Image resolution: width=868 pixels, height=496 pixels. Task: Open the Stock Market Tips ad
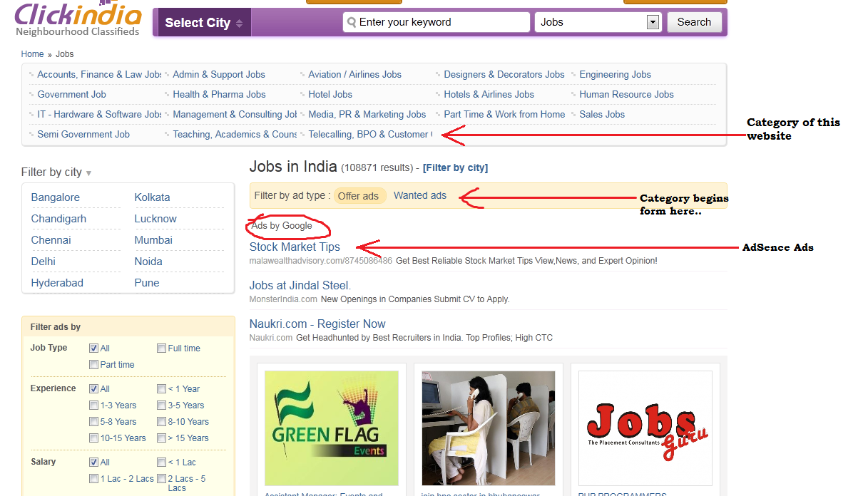pyautogui.click(x=294, y=246)
